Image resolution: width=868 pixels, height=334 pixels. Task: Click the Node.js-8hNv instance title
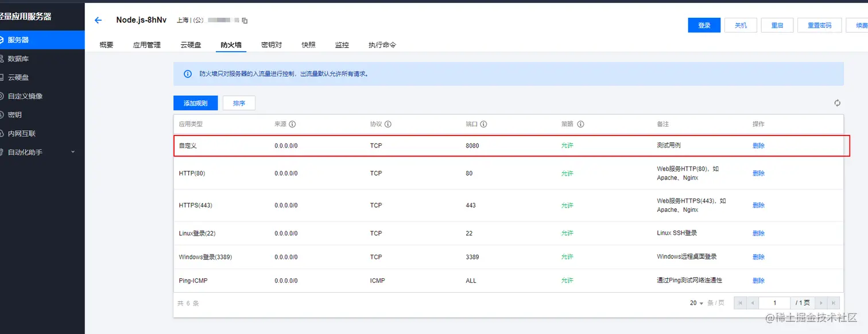[141, 20]
